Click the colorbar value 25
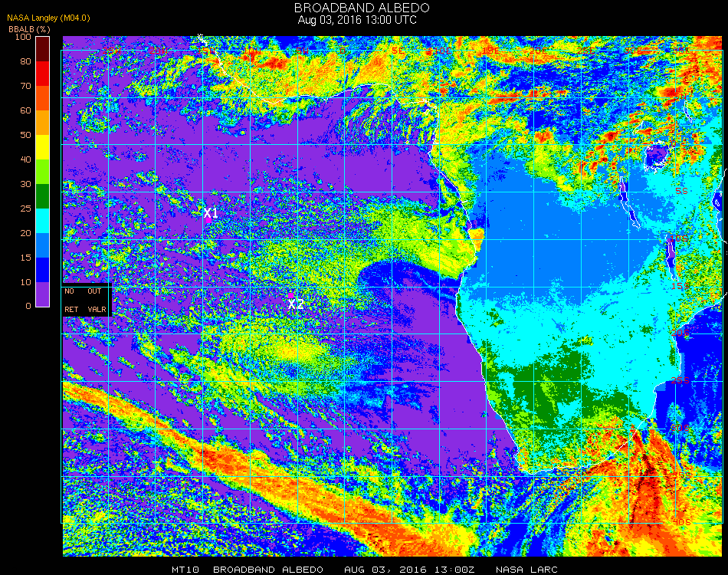 (x=25, y=209)
